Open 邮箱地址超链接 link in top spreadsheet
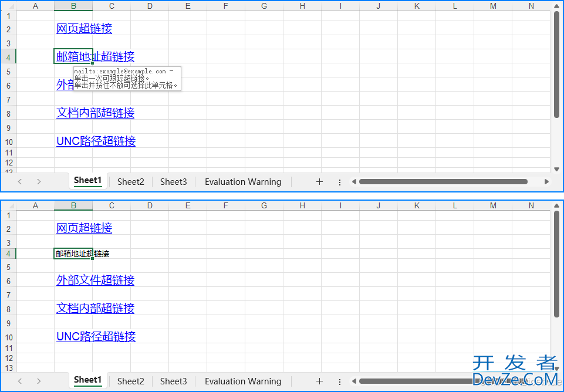Screen dimensions: 564x392 [95, 56]
